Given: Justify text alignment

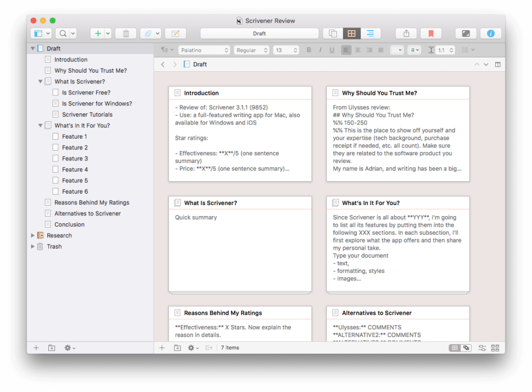Looking at the screenshot, I should [x=381, y=50].
